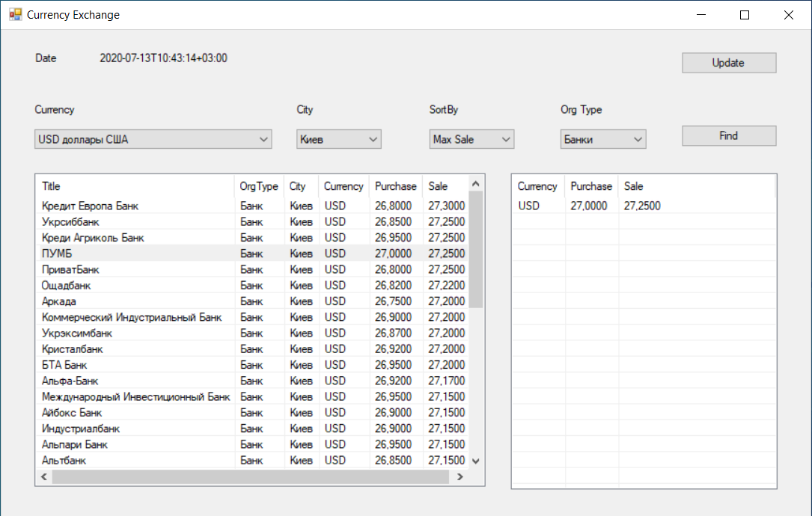Select the Индустриалбанк row
Image resolution: width=812 pixels, height=516 pixels.
click(x=252, y=429)
